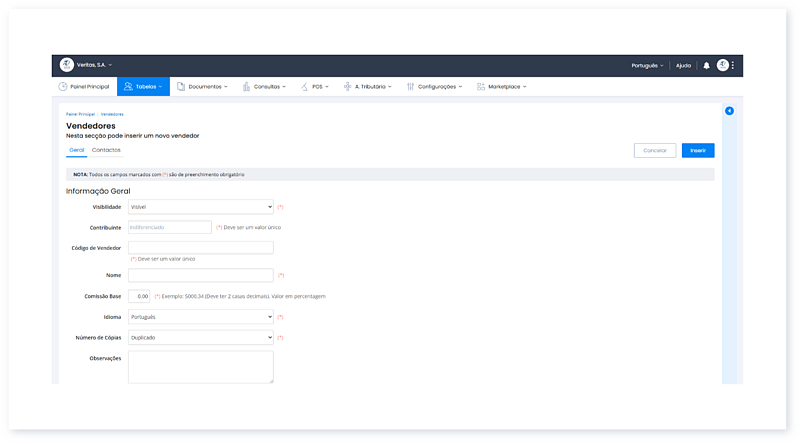Open the vertical three-dot menu
The width and height of the screenshot is (800, 444).
point(733,65)
